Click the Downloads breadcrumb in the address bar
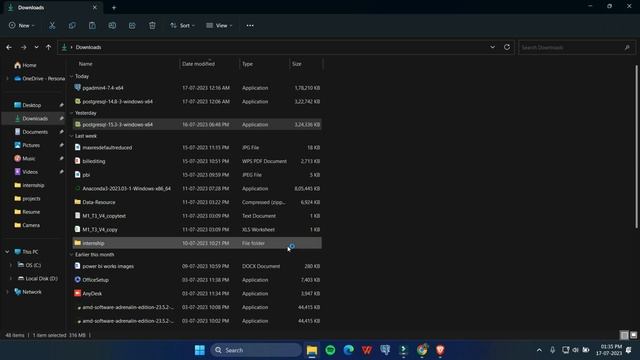The width and height of the screenshot is (640, 360). (88, 47)
